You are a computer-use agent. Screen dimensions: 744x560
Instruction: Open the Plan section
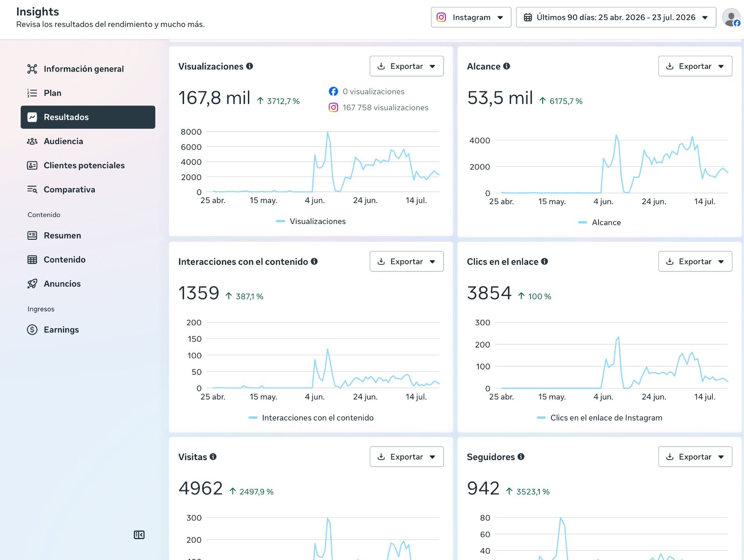click(x=88, y=93)
